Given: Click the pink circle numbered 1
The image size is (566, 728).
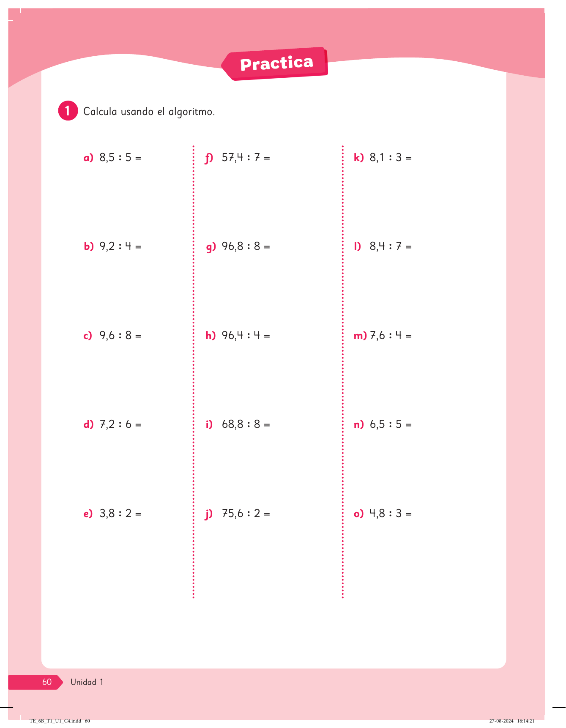Looking at the screenshot, I should (x=68, y=111).
